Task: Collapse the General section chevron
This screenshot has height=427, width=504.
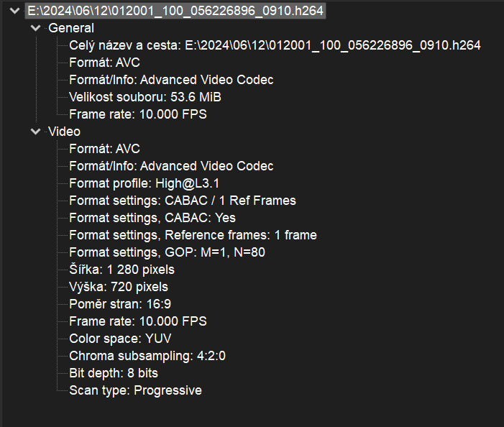Action: 36,29
